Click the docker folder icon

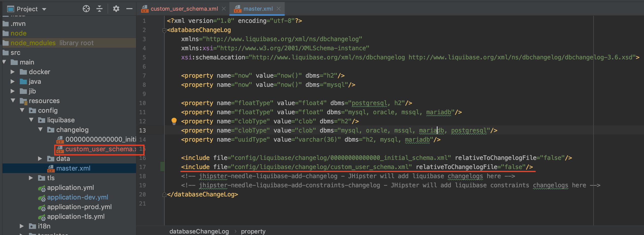(23, 72)
